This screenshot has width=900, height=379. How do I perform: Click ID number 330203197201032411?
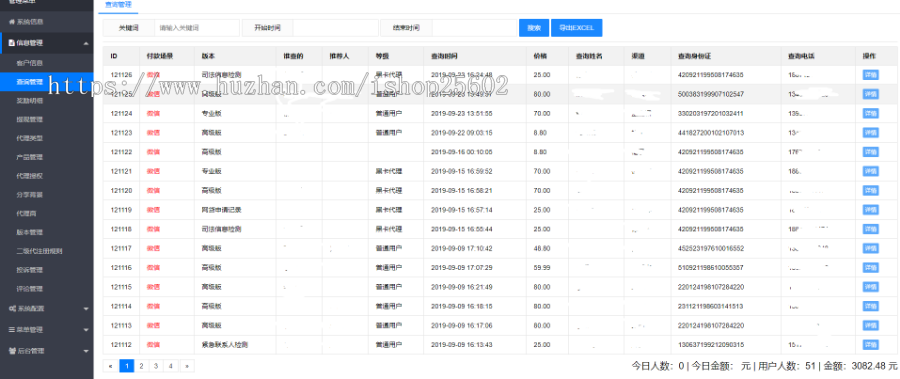coord(711,114)
